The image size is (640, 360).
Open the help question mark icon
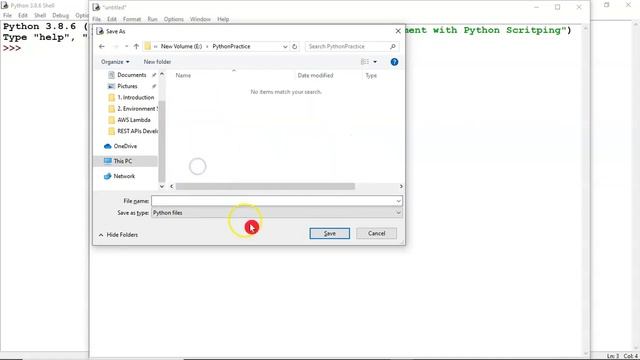pyautogui.click(x=394, y=62)
